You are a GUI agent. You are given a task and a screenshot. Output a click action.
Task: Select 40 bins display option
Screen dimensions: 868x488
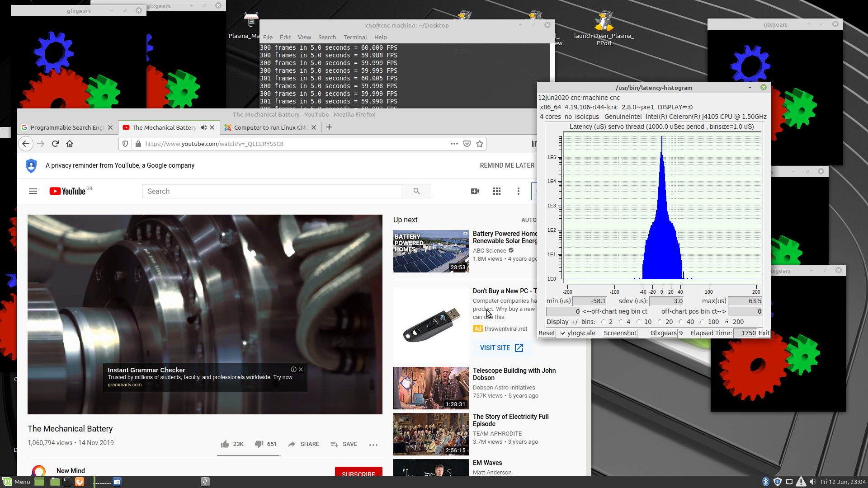tap(681, 322)
